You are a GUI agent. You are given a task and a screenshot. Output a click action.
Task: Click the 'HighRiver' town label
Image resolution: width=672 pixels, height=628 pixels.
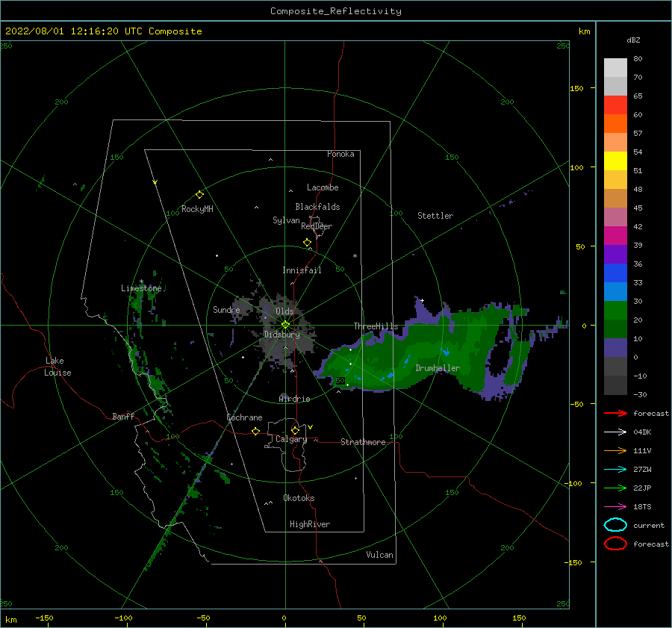point(310,524)
